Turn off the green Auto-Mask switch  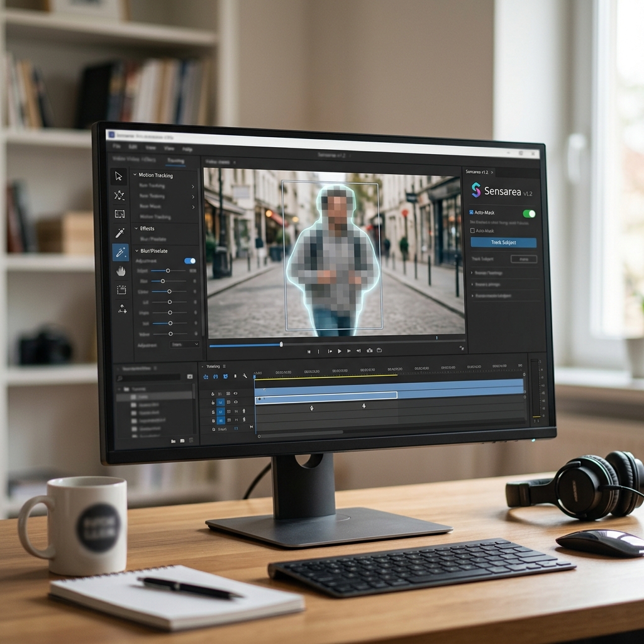[x=529, y=214]
